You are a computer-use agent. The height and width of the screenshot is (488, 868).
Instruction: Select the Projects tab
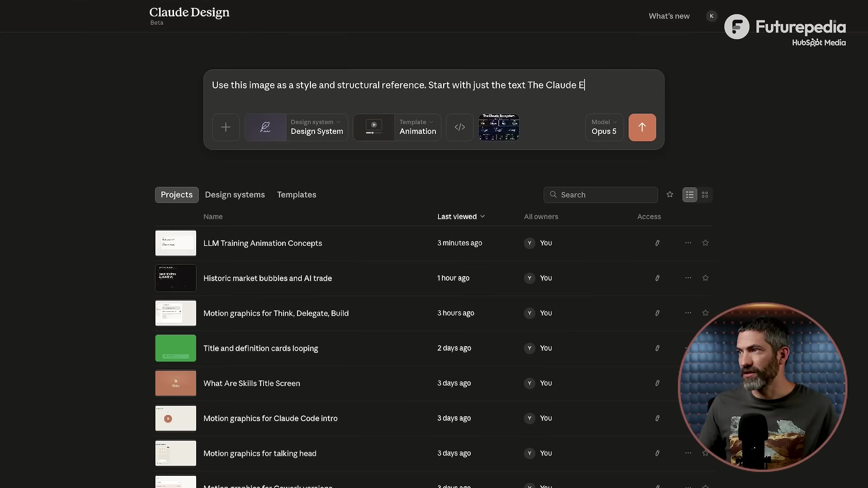coord(177,195)
